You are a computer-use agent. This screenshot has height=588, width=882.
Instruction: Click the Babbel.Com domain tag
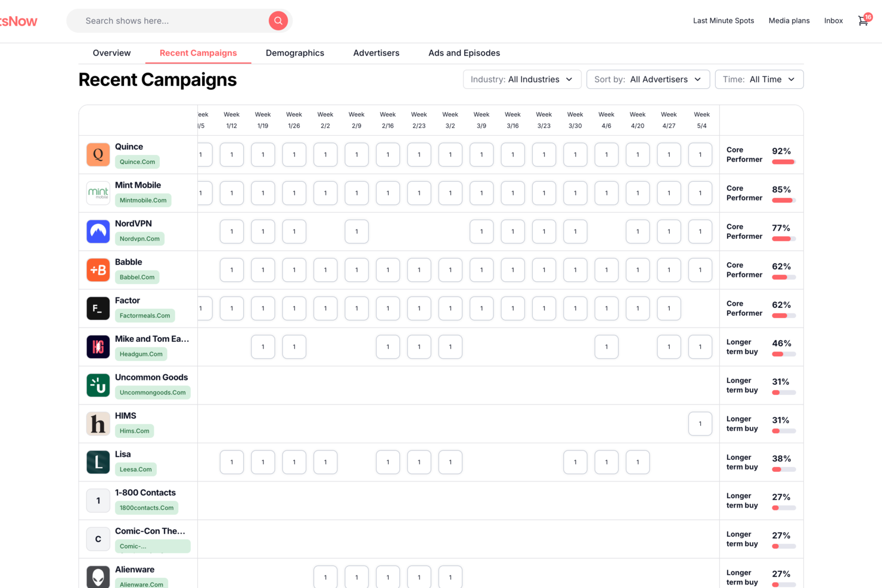tap(137, 277)
